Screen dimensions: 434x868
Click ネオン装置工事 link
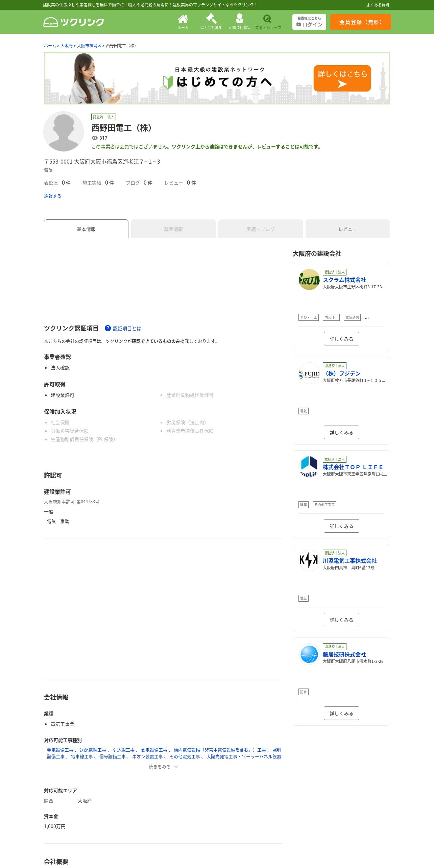click(x=148, y=756)
